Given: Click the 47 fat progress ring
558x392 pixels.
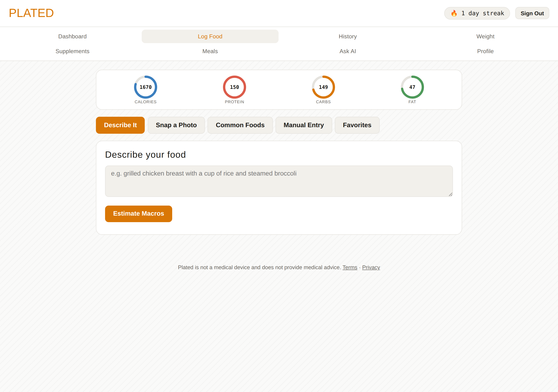Looking at the screenshot, I should tap(412, 87).
